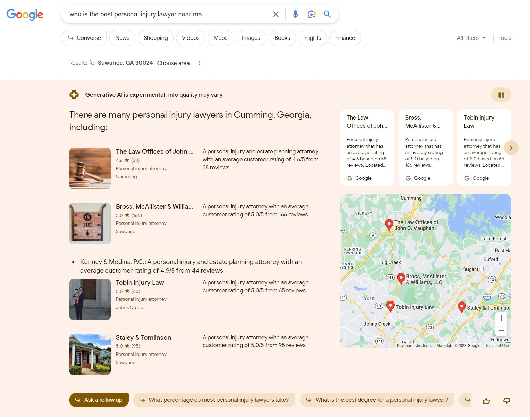
Task: Click the thumbs up feedback icon
Action: [486, 401]
